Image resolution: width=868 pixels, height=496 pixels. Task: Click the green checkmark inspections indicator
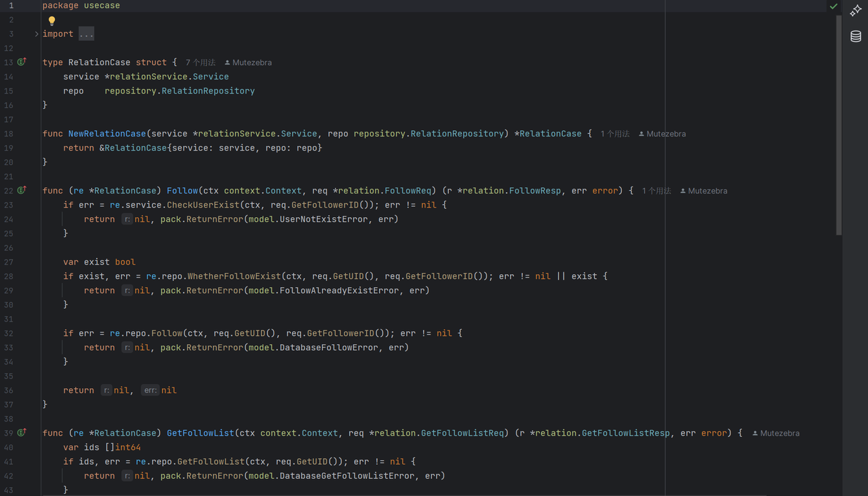click(x=833, y=7)
